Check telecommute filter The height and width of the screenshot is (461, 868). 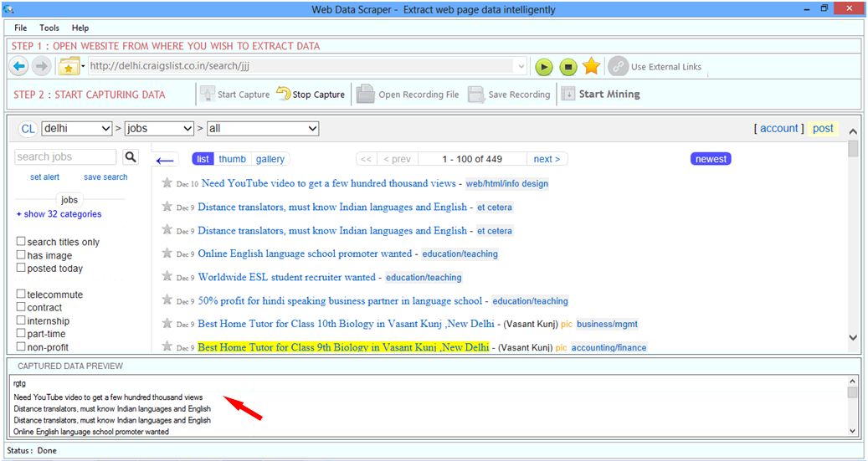pyautogui.click(x=21, y=294)
